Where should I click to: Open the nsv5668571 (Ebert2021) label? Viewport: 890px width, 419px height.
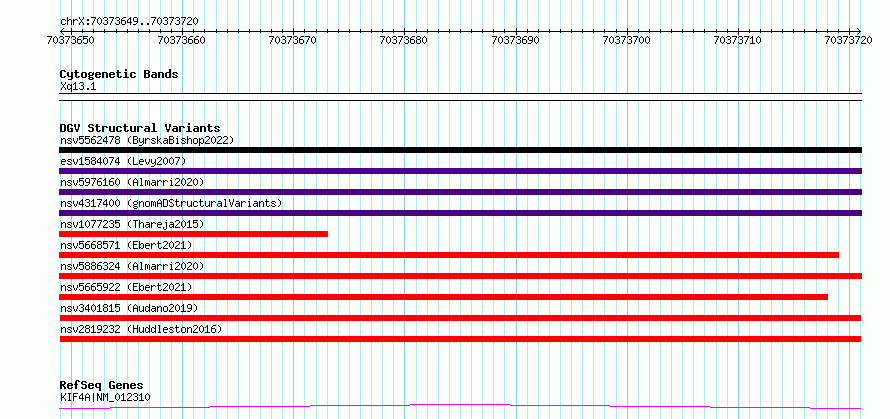126,245
